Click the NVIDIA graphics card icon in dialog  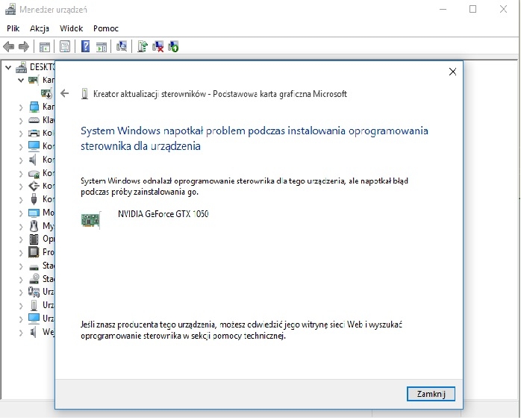tap(91, 220)
